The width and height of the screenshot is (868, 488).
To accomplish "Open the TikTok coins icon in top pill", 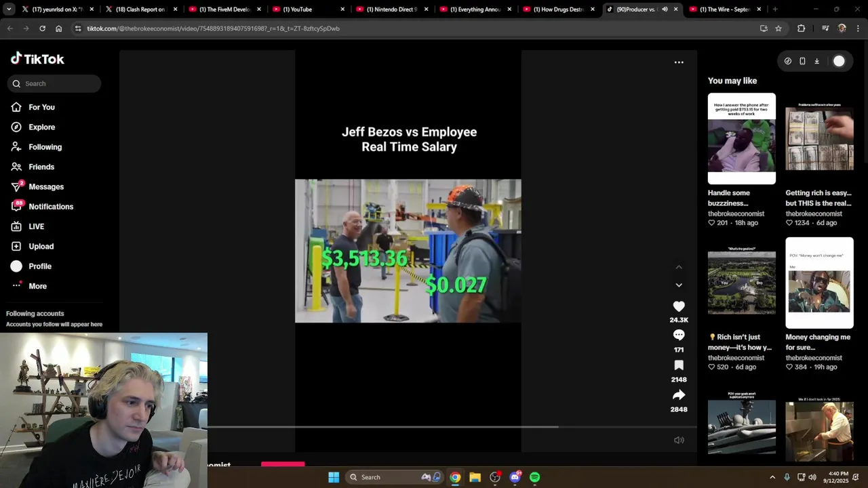I will [787, 61].
